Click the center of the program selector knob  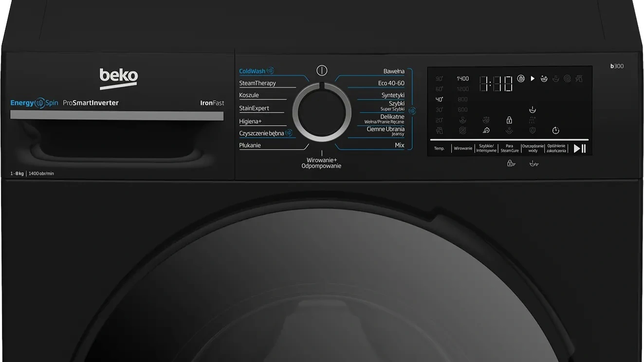coord(322,112)
